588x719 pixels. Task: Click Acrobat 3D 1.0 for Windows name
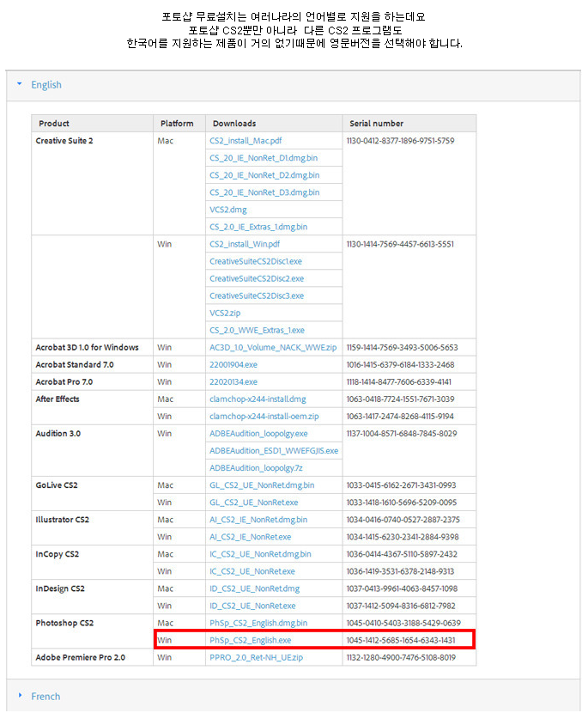tap(87, 347)
